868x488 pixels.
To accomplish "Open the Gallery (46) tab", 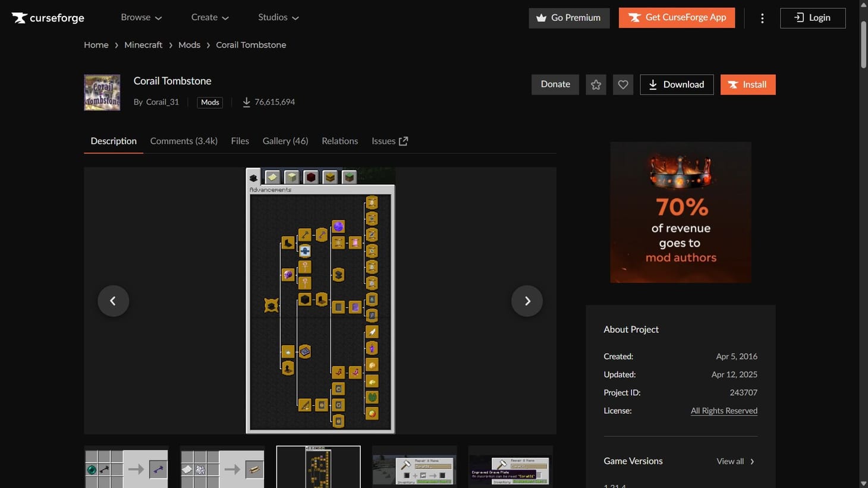I will [x=285, y=141].
